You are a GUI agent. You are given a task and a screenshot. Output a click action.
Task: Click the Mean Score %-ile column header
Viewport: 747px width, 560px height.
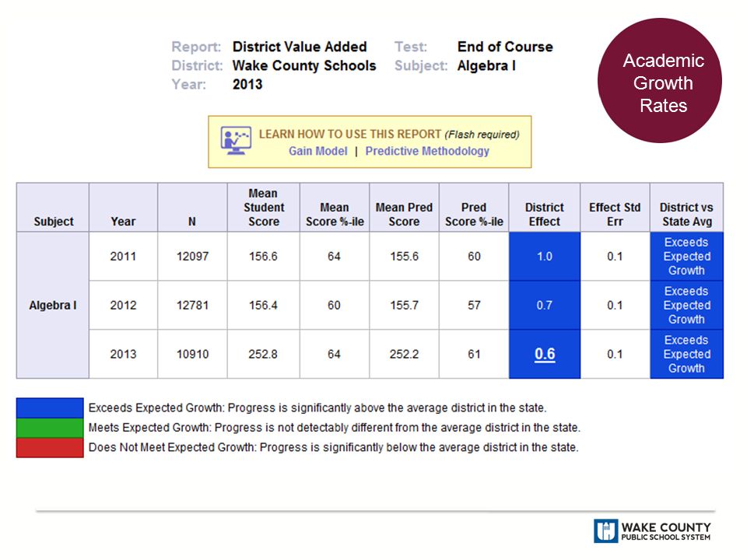point(335,208)
